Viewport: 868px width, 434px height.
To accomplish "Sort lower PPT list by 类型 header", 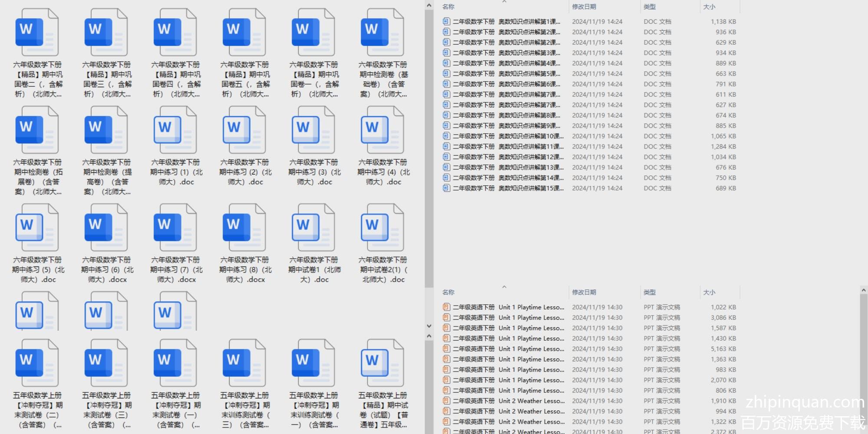I will click(649, 293).
